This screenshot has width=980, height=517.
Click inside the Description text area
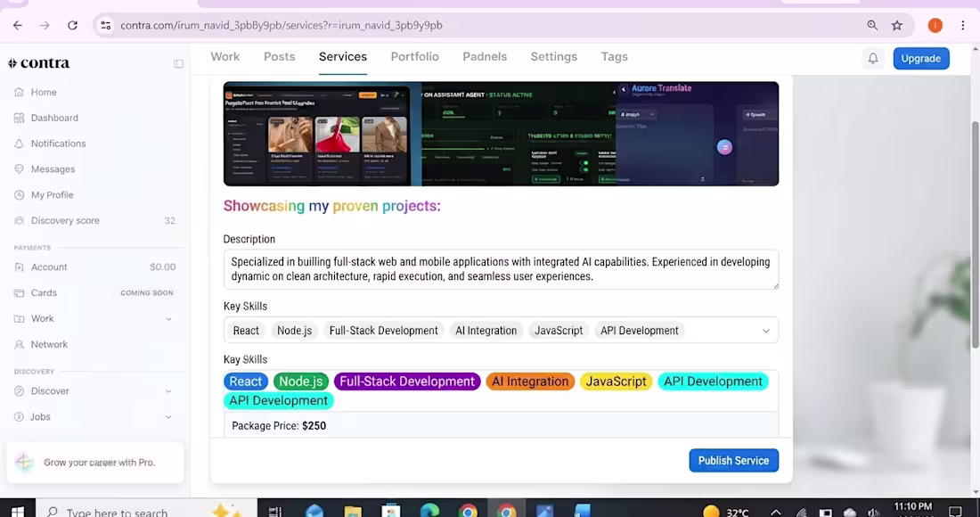502,269
